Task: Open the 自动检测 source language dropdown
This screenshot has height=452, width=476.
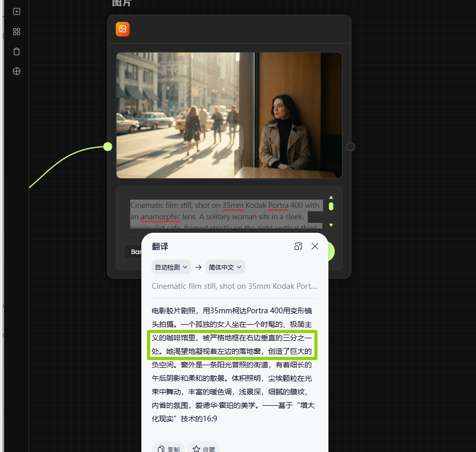Action: 171,267
